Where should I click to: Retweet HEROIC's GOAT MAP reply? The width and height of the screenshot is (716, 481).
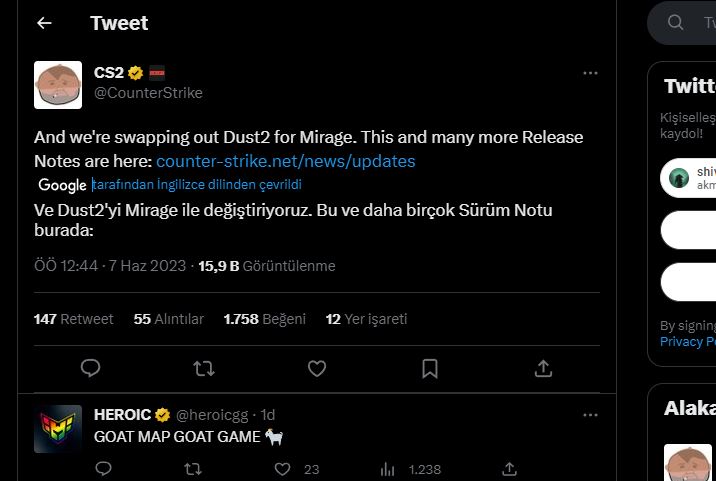click(x=194, y=468)
